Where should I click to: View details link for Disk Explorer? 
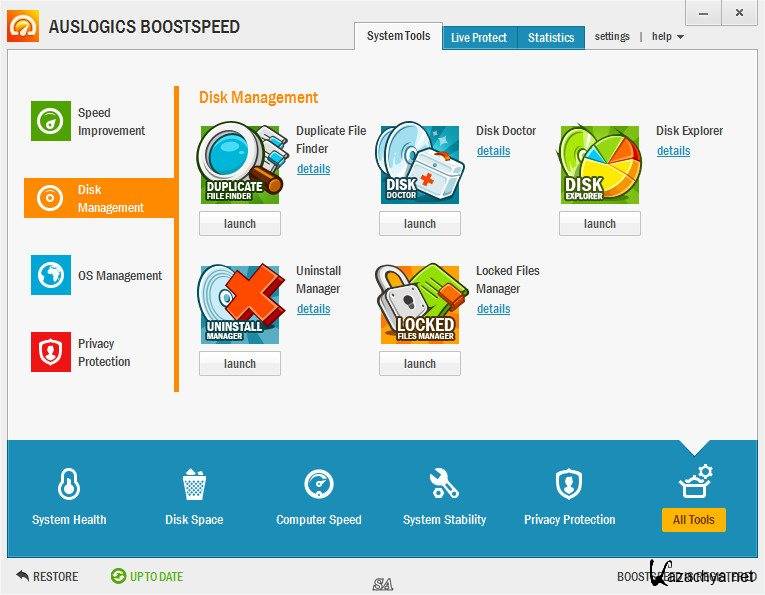673,151
